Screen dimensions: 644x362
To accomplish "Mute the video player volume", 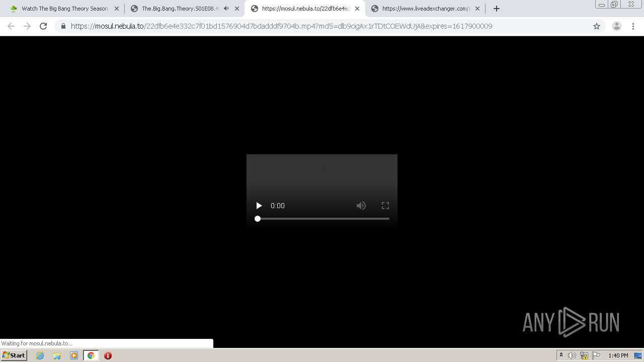I will pyautogui.click(x=361, y=206).
